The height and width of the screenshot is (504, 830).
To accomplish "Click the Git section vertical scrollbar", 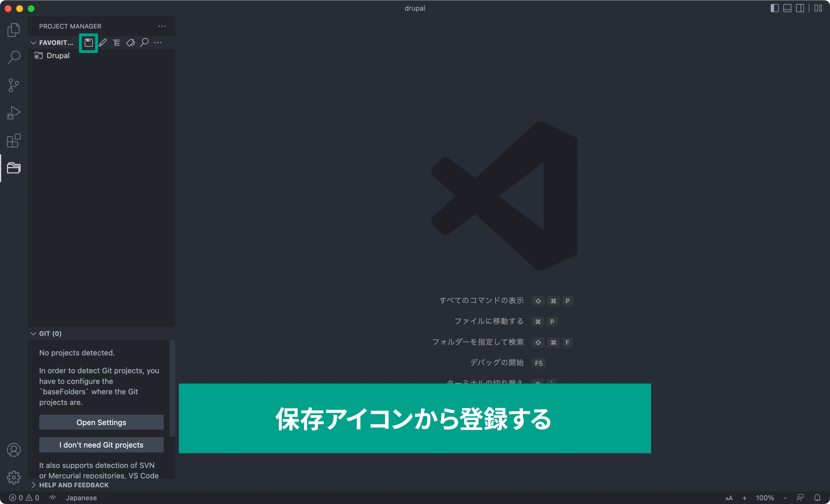I will click(x=172, y=388).
